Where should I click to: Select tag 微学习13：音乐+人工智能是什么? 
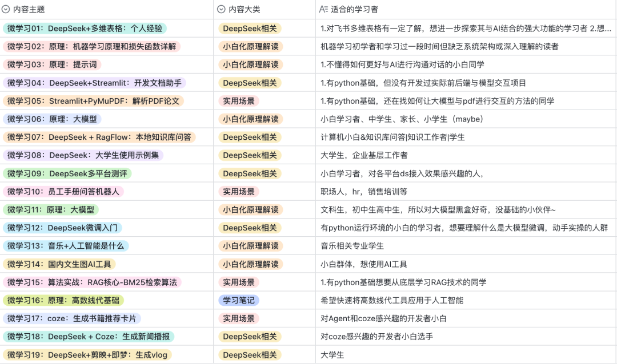click(x=66, y=246)
